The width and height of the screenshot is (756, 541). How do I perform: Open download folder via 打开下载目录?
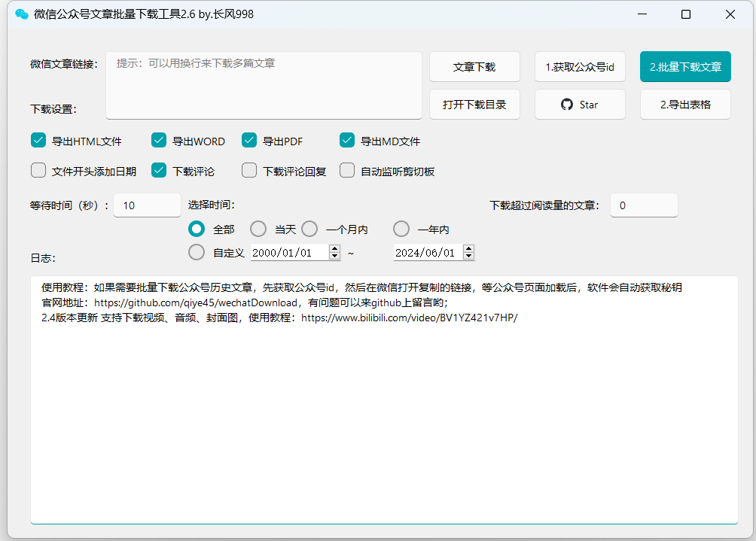coord(474,105)
